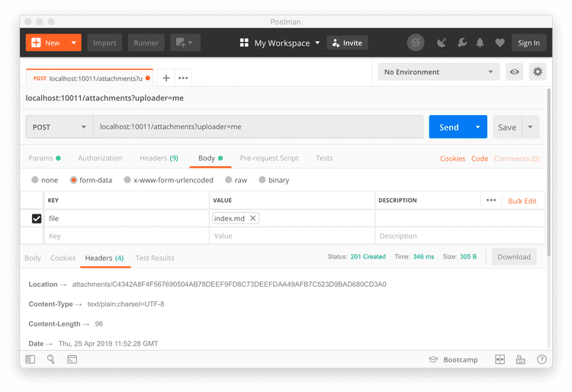Open the request Headers (9) tab
The image size is (572, 392).
[159, 159]
